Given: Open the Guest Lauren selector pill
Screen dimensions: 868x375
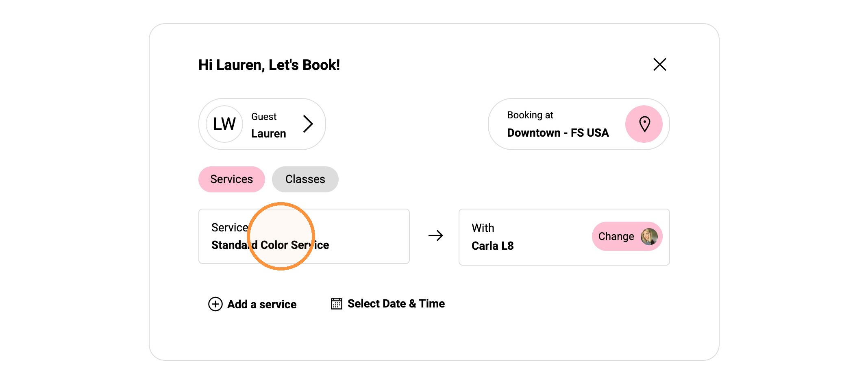Looking at the screenshot, I should coord(262,124).
